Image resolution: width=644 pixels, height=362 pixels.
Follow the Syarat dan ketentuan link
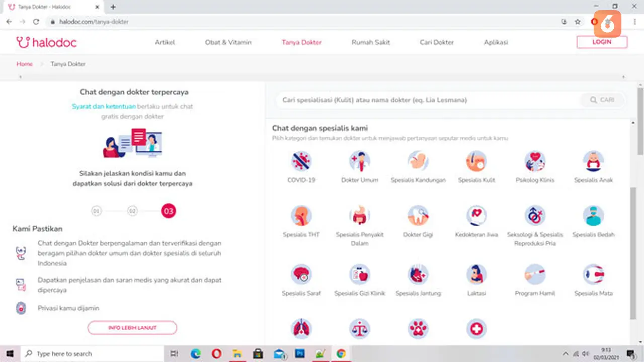coord(104,107)
